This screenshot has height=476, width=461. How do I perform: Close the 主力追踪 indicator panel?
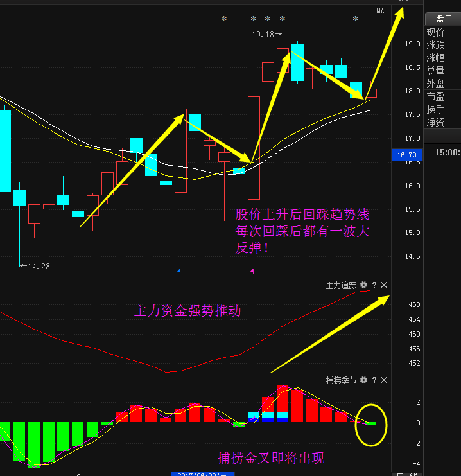[x=384, y=285]
